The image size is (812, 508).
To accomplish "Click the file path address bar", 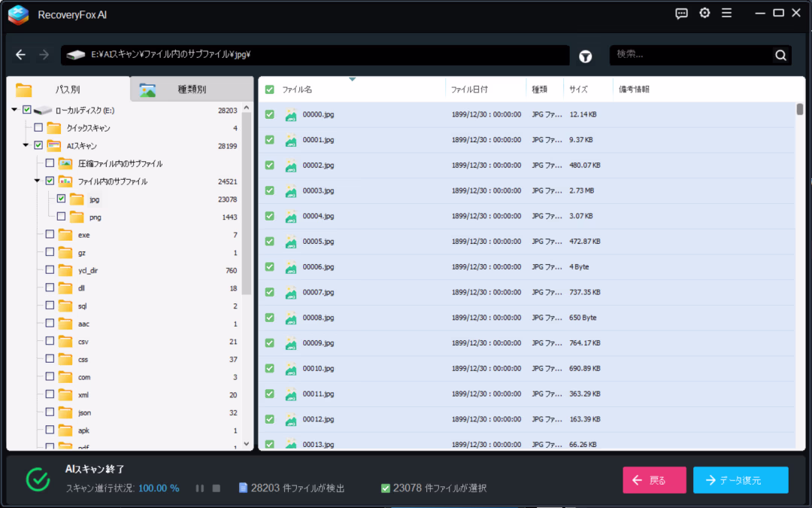I will [x=315, y=55].
